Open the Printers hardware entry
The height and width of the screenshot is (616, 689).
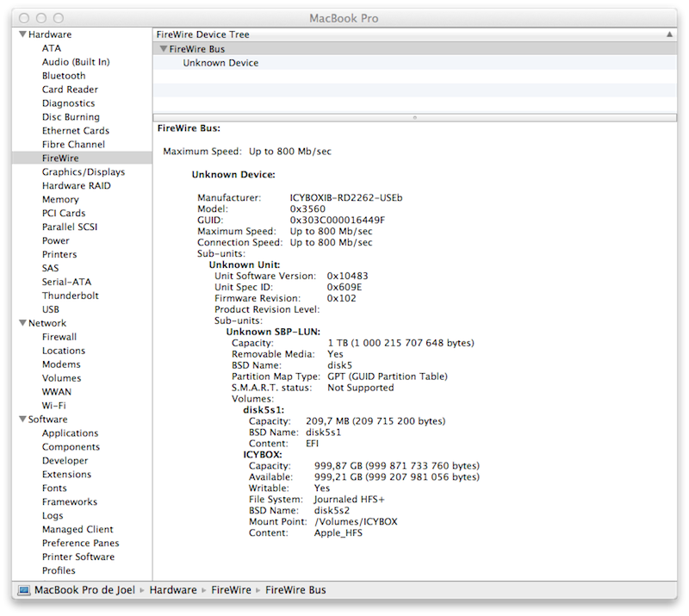pyautogui.click(x=59, y=254)
